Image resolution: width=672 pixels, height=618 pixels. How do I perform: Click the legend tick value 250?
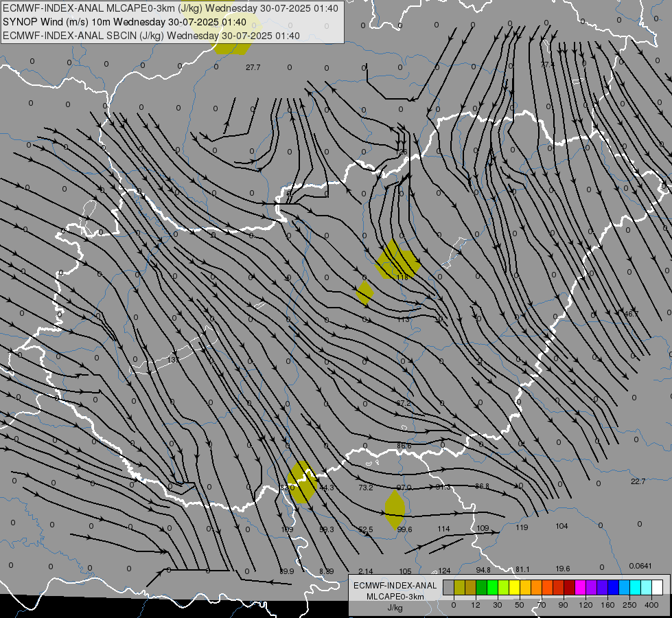coord(629,605)
